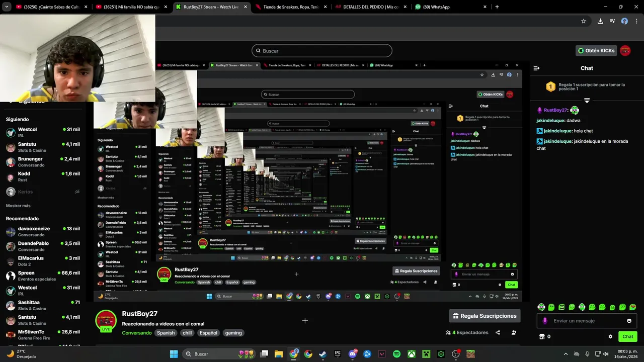Show hidden system tray icons chevron
The height and width of the screenshot is (362, 644).
click(x=566, y=354)
